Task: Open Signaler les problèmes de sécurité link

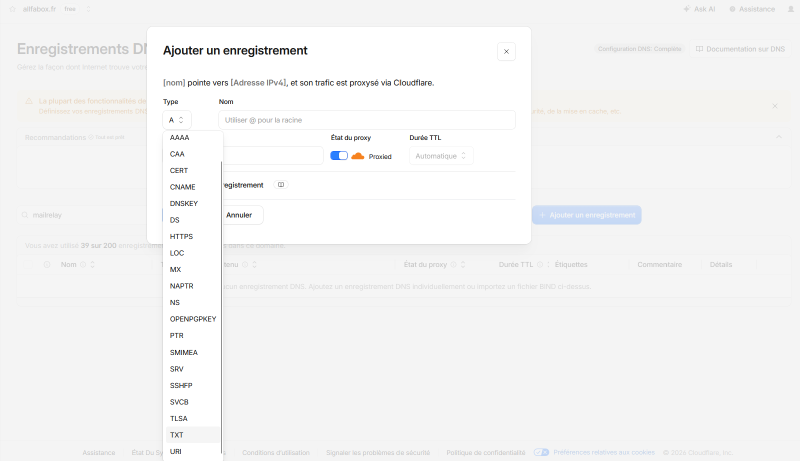Action: click(x=378, y=452)
